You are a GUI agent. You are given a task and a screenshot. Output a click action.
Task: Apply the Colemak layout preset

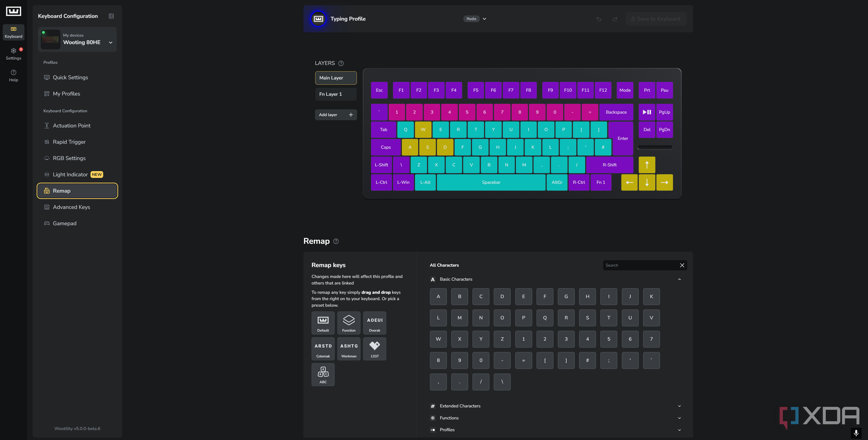pos(323,349)
